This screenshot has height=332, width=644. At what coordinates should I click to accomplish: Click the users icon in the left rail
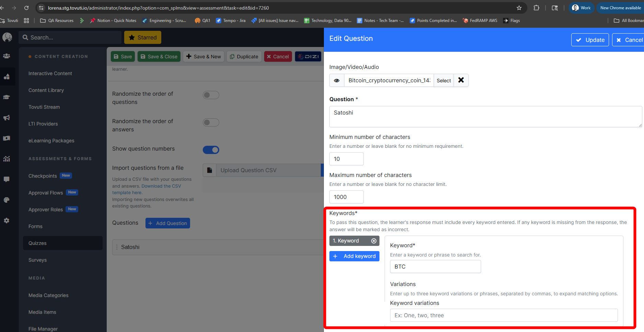point(7,56)
